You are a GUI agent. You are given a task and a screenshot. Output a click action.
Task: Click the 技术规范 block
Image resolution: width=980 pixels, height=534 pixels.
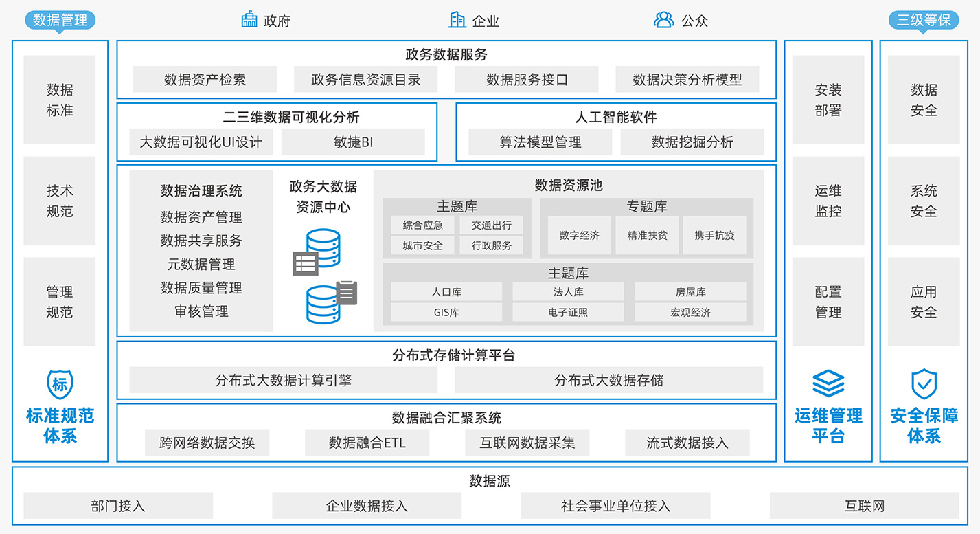pos(60,201)
